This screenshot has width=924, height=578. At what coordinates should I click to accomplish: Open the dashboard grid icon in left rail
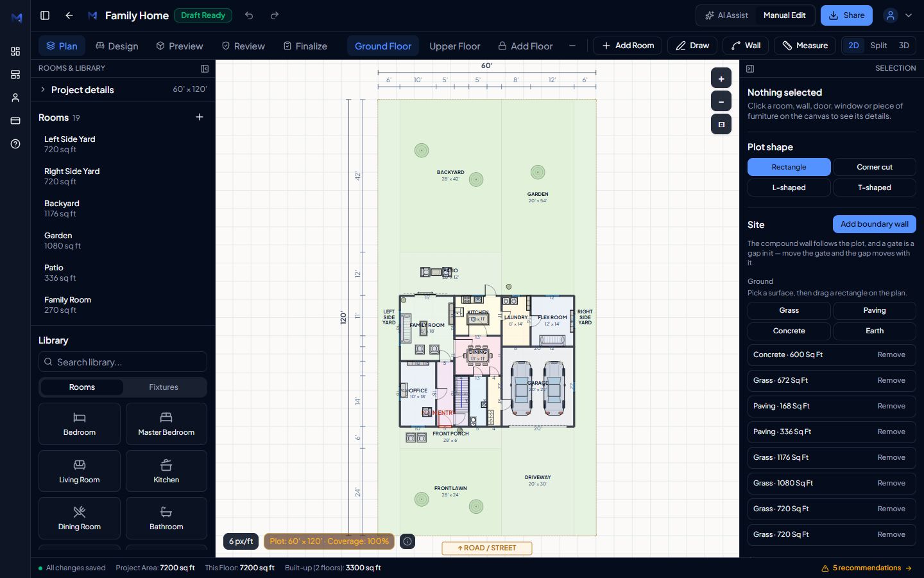tap(15, 51)
